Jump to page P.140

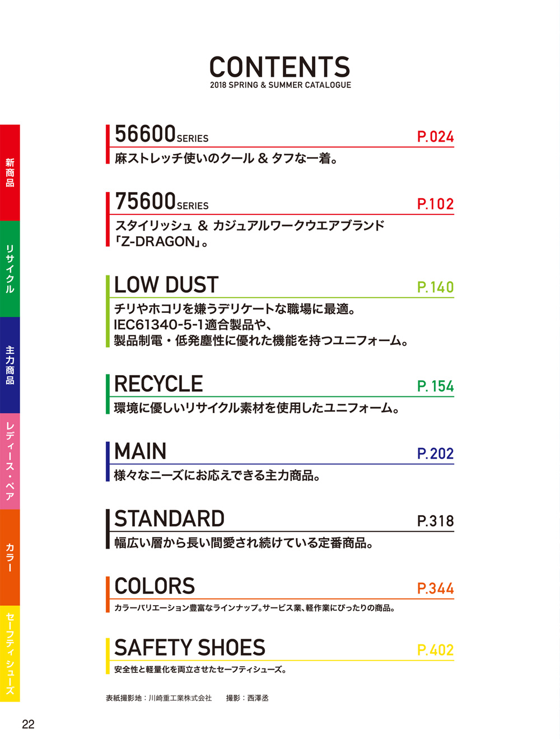435,287
